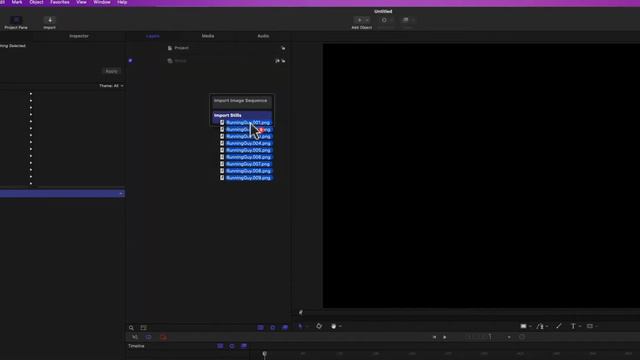The width and height of the screenshot is (640, 360).
Task: Open the Favorites menu
Action: click(x=60, y=2)
